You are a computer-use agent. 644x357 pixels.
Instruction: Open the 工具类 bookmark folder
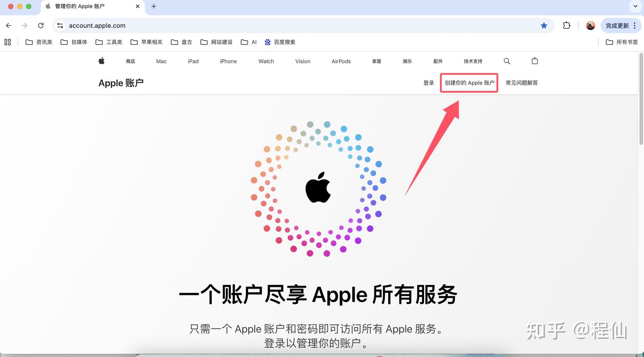click(x=109, y=42)
